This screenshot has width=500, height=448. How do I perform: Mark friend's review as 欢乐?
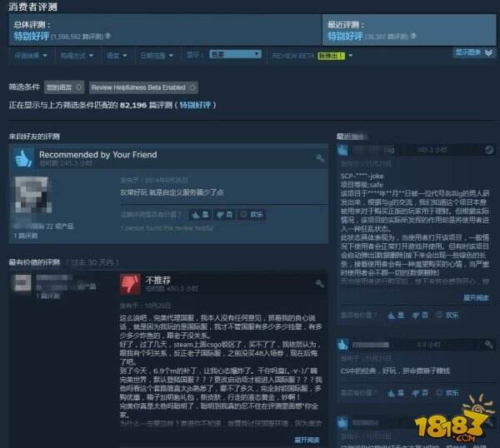[x=252, y=215]
